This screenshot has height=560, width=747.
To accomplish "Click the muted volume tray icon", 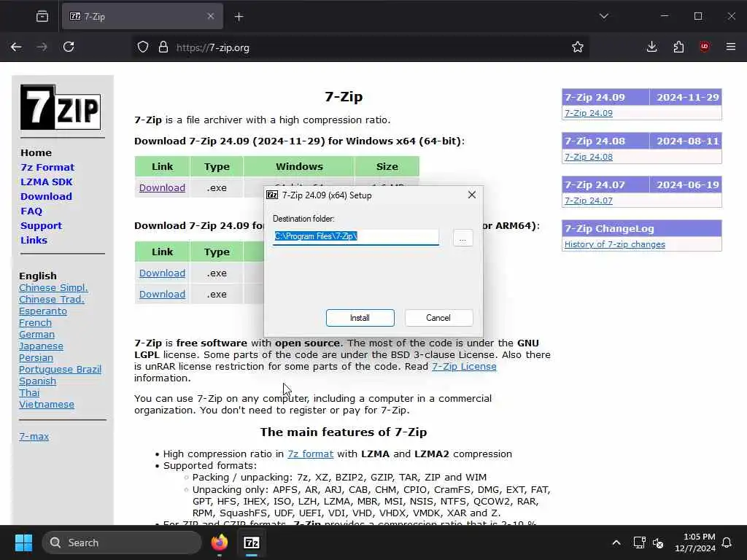I will click(x=658, y=542).
